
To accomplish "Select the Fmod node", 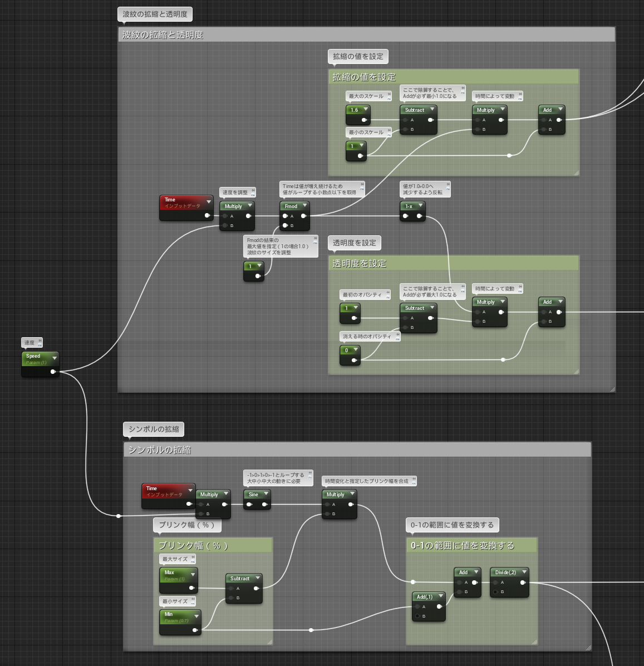I will coord(292,206).
